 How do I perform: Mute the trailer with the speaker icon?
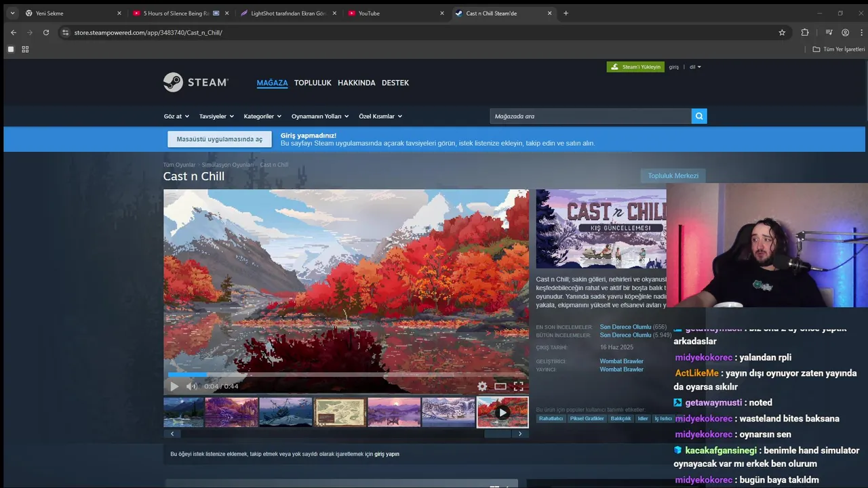pos(192,386)
